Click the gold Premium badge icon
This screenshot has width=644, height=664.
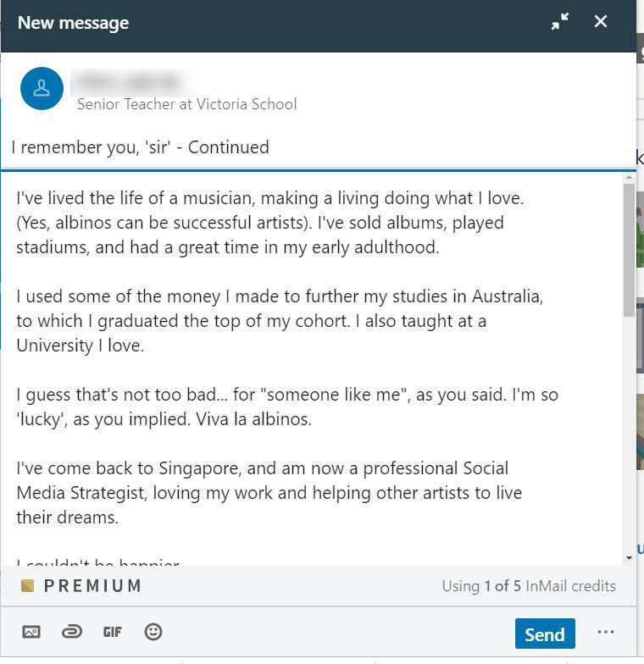(27, 586)
